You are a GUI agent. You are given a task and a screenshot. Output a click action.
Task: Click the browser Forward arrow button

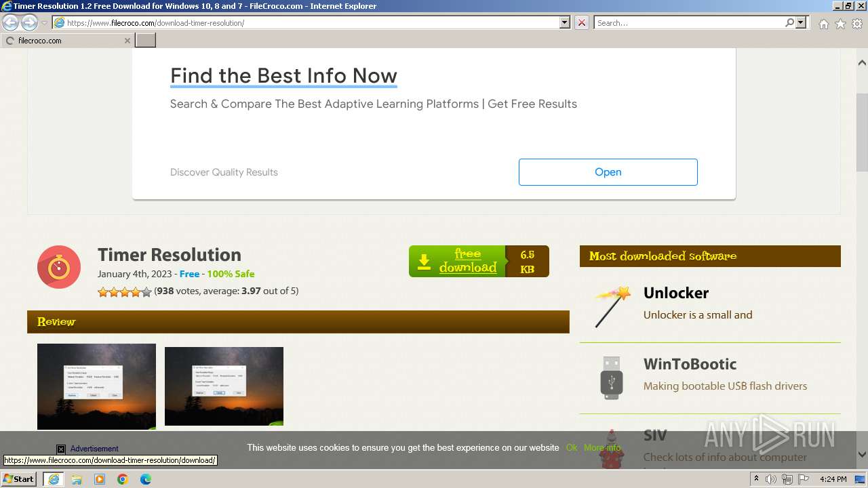point(29,22)
